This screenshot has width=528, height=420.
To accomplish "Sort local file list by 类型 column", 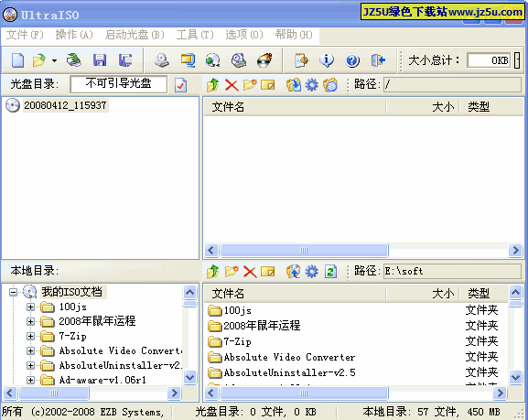I will pyautogui.click(x=484, y=294).
